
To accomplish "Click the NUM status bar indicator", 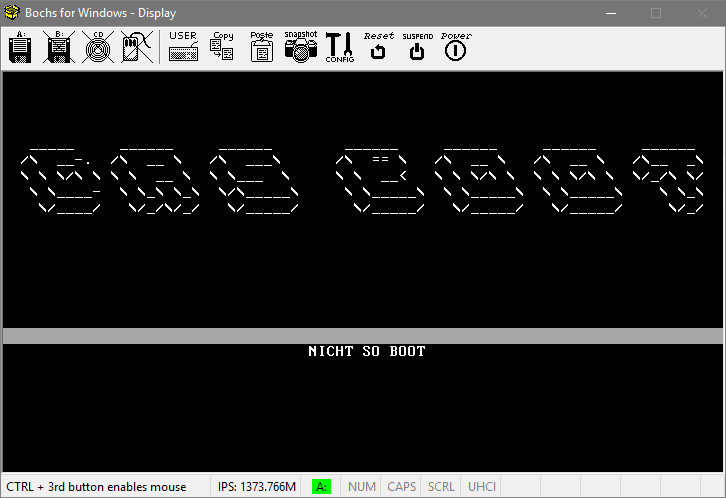I will pos(362,486).
